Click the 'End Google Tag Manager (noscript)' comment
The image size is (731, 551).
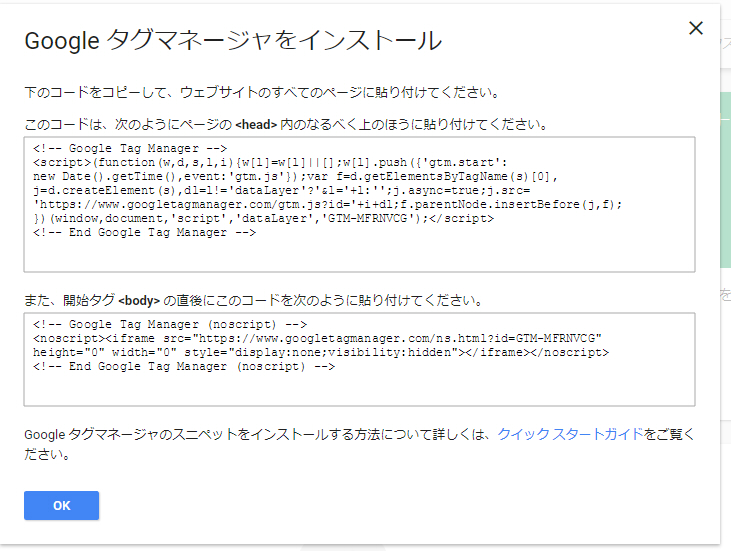184,366
